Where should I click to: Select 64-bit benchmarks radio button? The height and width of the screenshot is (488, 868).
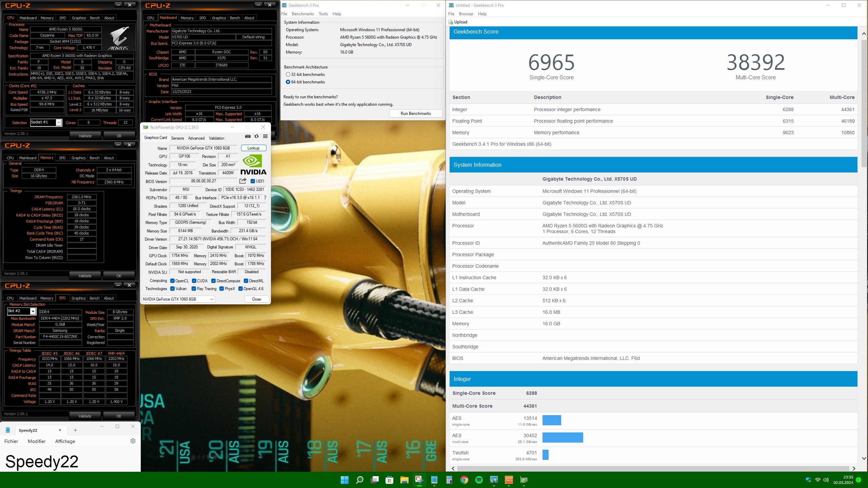click(x=288, y=82)
